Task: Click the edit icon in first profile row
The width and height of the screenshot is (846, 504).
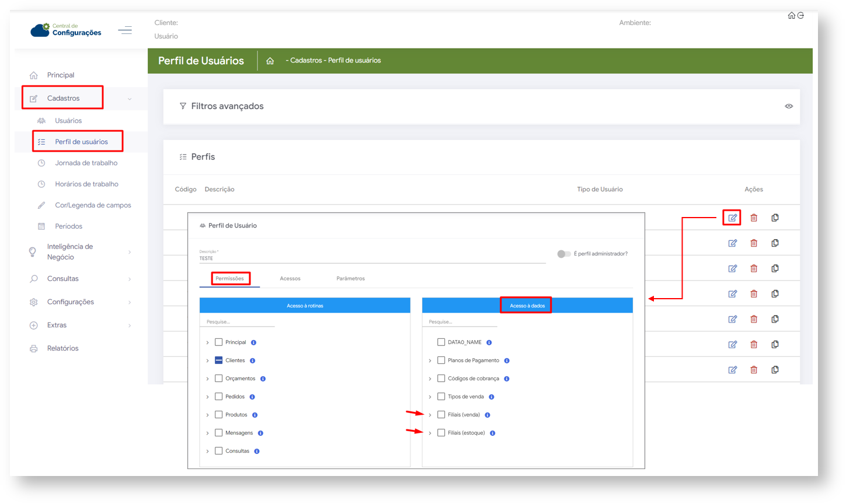Action: [x=732, y=218]
